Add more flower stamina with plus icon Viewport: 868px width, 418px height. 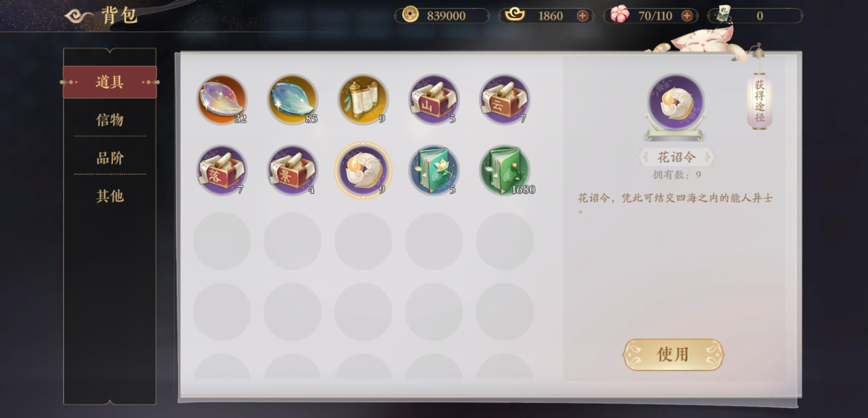point(687,16)
